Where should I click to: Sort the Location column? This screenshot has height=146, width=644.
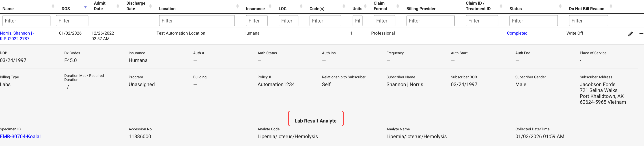coord(238,6)
